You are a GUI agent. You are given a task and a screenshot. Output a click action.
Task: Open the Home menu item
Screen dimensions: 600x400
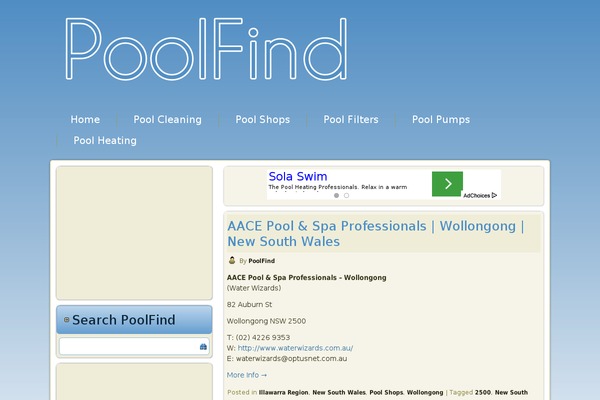[85, 119]
